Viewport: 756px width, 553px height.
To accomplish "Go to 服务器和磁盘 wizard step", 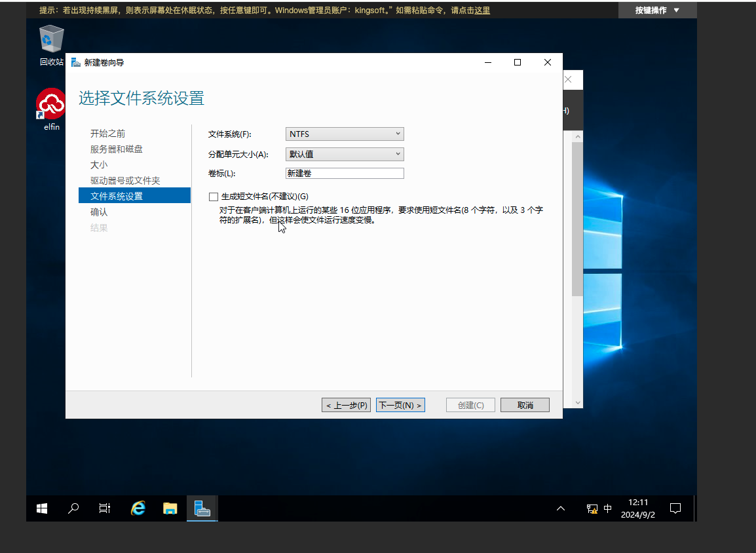I will coord(117,149).
